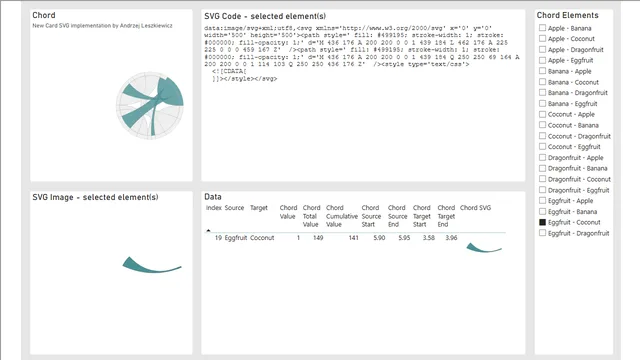Image resolution: width=640 pixels, height=360 pixels.
Task: Click the target end value 3.96
Action: [x=451, y=238]
